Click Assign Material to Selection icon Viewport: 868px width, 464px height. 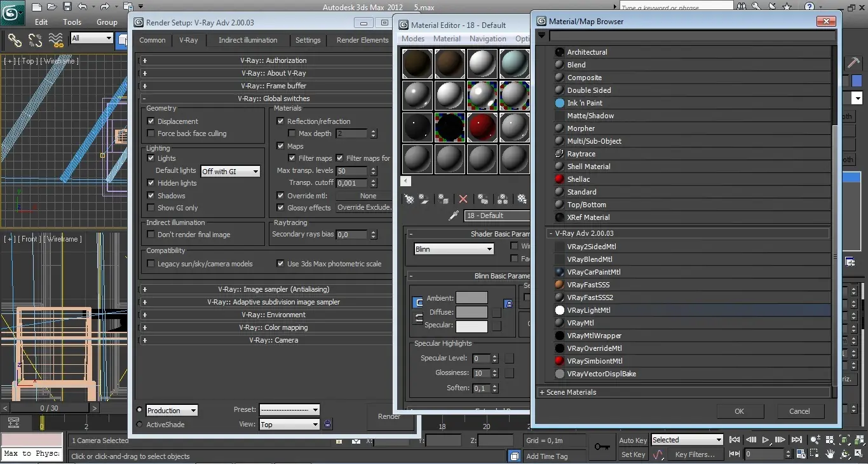click(x=444, y=199)
